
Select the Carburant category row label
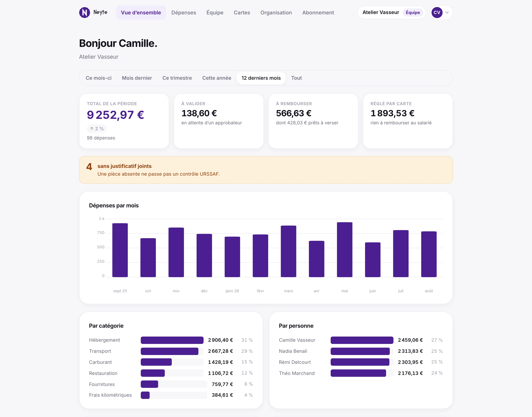coord(100,362)
